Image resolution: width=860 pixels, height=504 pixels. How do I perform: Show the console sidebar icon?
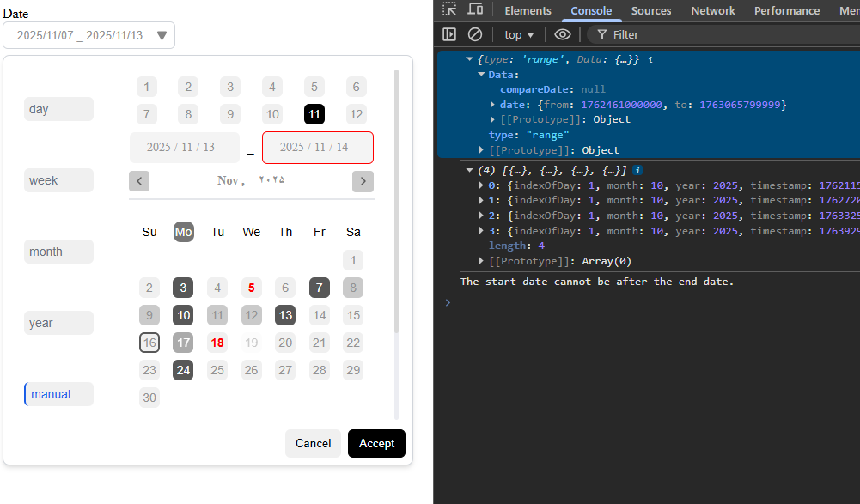(x=449, y=34)
